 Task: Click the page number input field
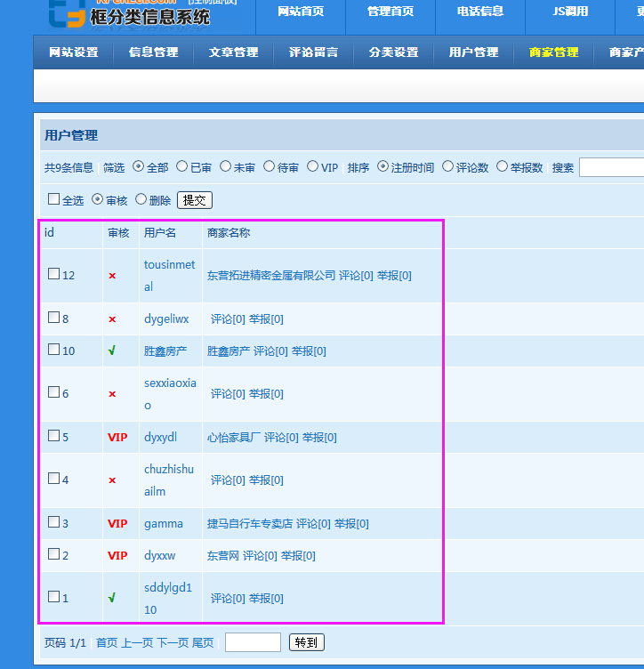click(253, 642)
